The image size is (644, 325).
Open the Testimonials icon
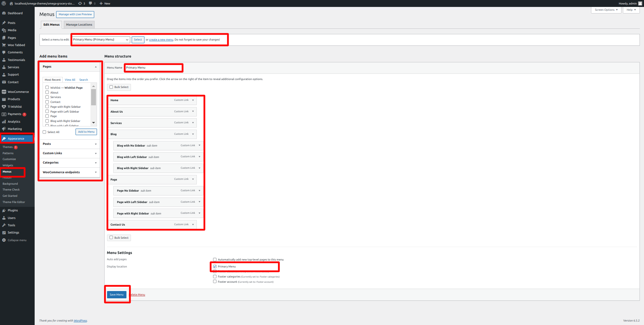click(4, 60)
